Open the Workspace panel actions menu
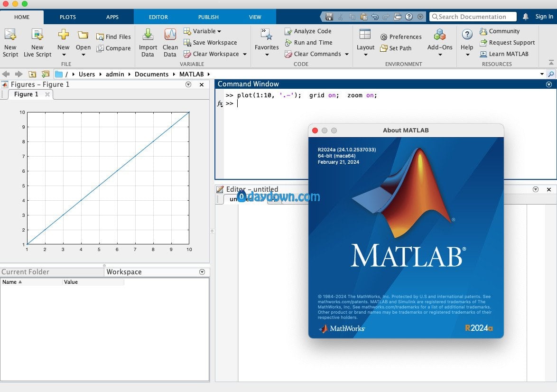 tap(202, 272)
